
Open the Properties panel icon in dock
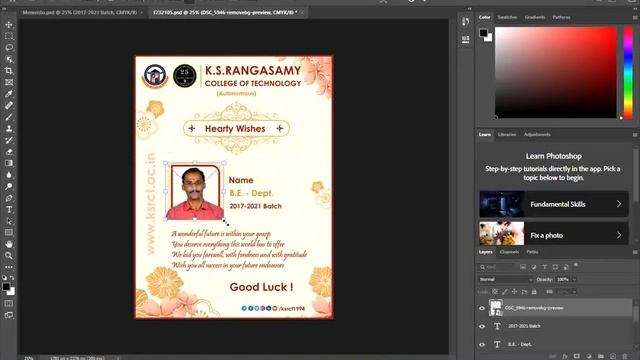tap(465, 39)
